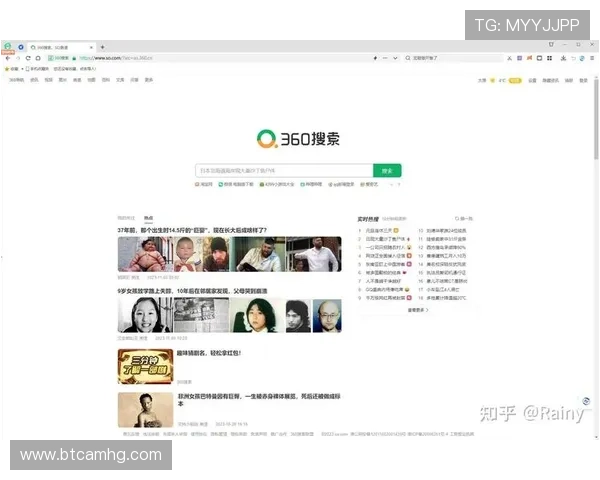The width and height of the screenshot is (600, 480).
Task: Click the green 搜索 button
Action: coord(387,171)
